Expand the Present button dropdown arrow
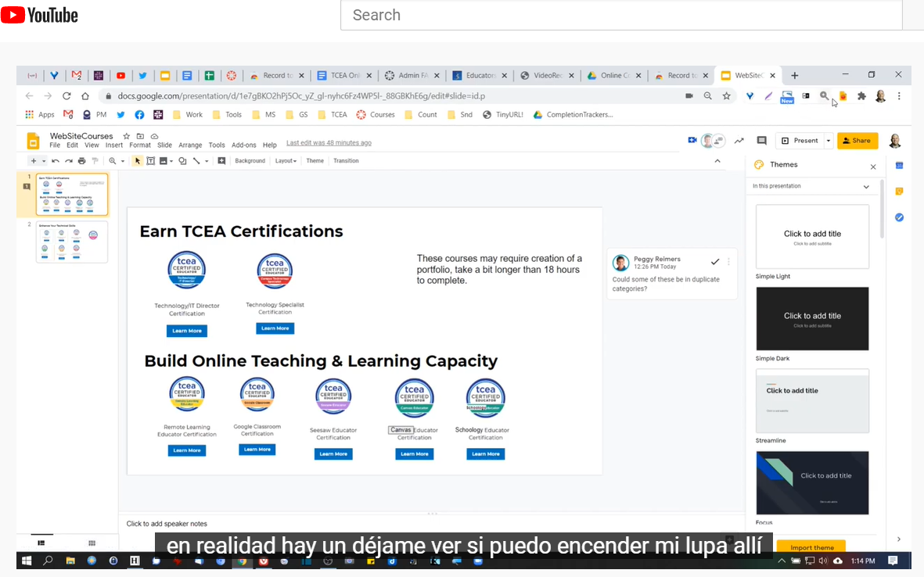924x577 pixels. point(828,141)
